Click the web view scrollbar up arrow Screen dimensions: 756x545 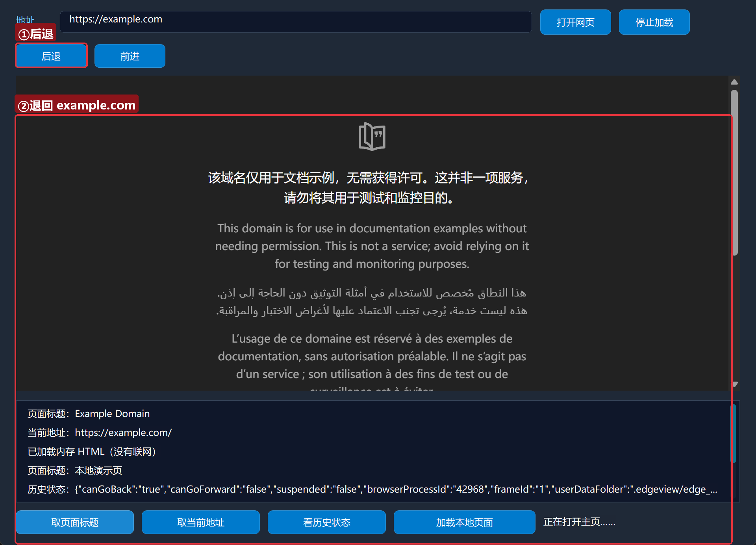(x=734, y=82)
